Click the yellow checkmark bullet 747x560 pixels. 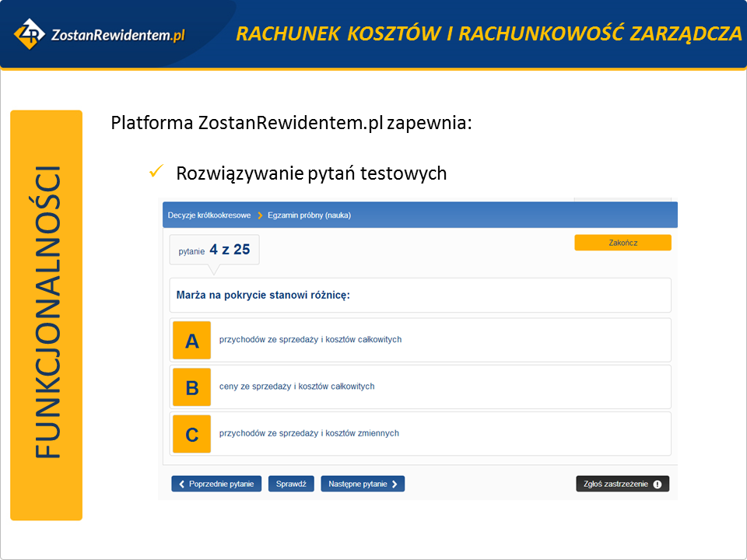click(x=155, y=171)
